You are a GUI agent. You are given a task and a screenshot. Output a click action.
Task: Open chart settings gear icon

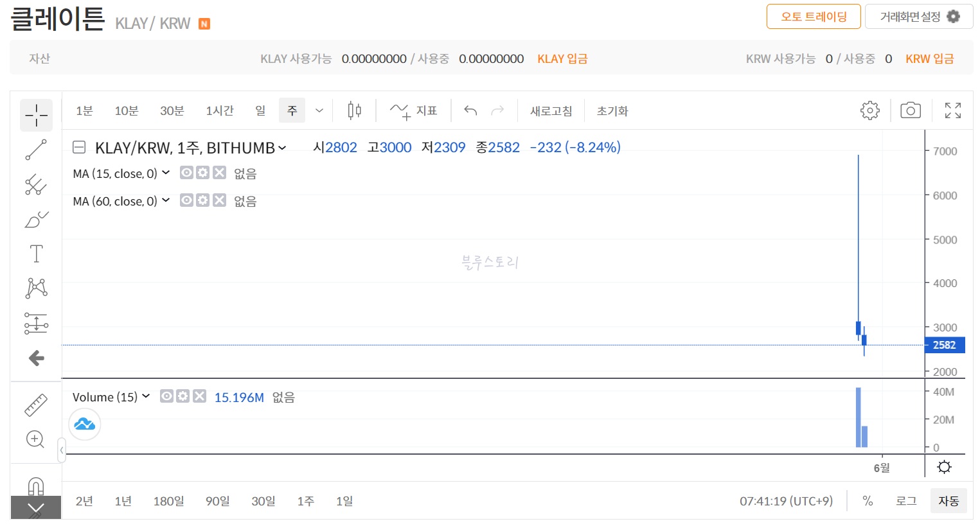point(869,110)
